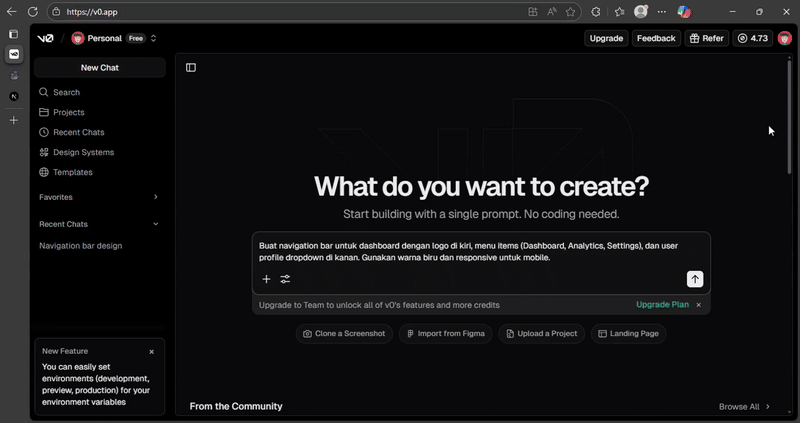
Task: Click inside the prompt text area
Action: (481, 252)
